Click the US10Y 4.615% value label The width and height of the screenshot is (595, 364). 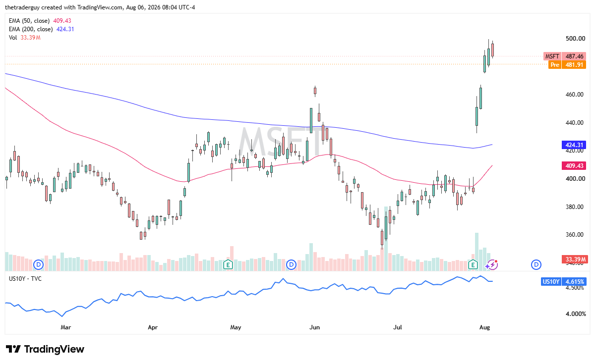coord(563,281)
